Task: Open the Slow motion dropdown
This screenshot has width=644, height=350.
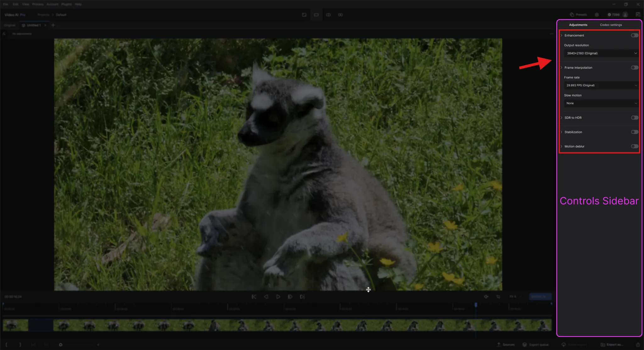Action: coord(601,103)
